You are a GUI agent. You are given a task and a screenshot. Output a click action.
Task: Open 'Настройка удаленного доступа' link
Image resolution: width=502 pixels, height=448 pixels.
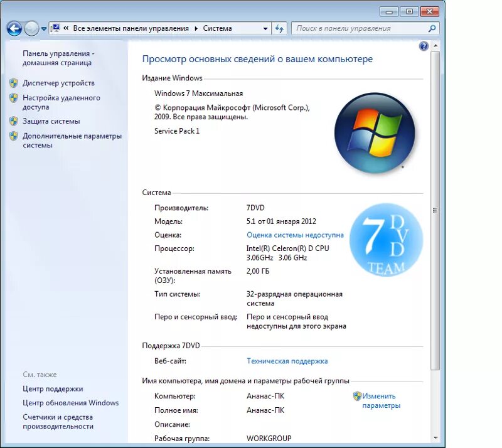click(x=61, y=102)
